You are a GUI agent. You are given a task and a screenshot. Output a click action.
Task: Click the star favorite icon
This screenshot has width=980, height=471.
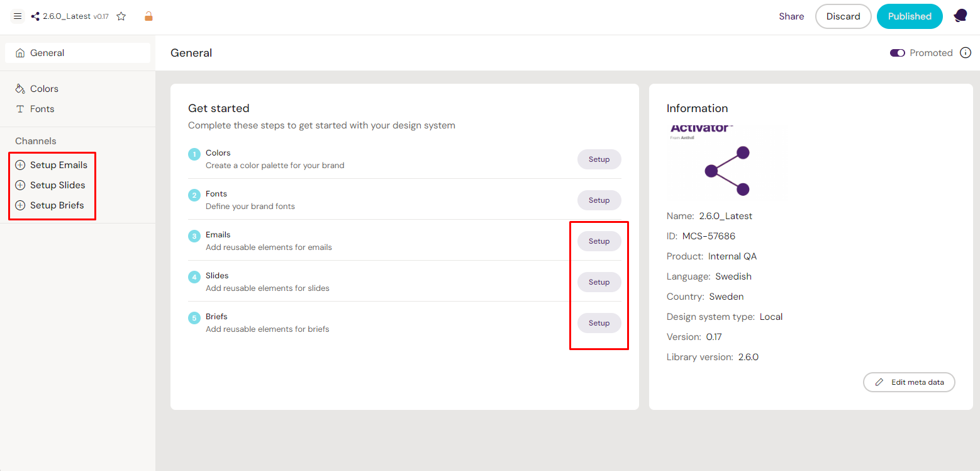[x=121, y=16]
